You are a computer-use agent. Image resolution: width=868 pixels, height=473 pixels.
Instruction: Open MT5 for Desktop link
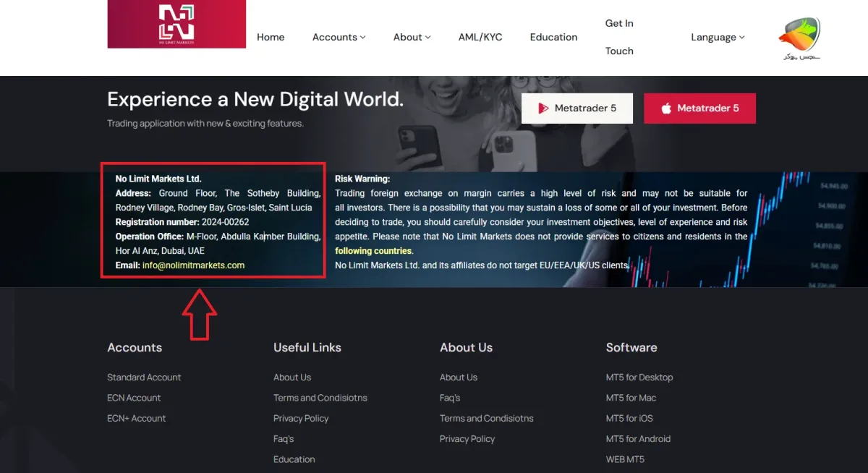(639, 378)
